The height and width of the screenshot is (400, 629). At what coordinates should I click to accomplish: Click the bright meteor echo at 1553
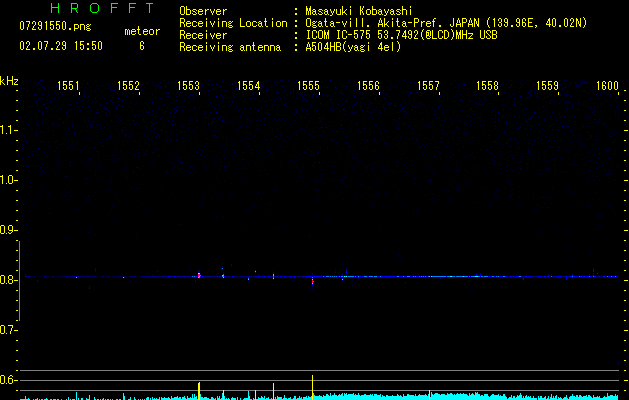(x=199, y=275)
